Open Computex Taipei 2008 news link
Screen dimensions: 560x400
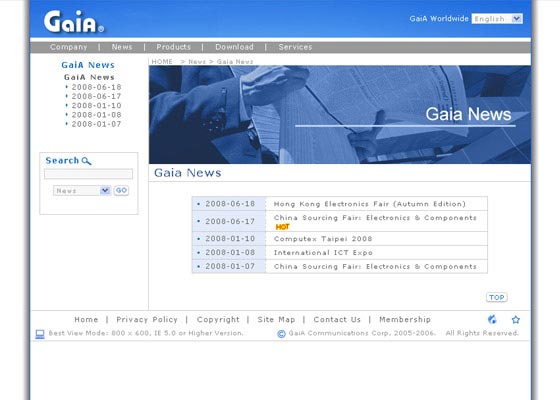pos(323,239)
